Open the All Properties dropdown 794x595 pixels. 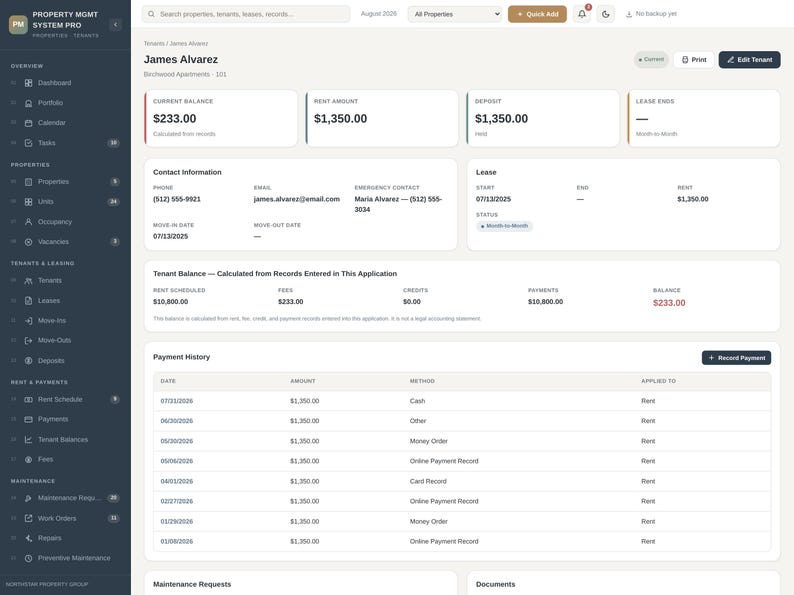[455, 14]
